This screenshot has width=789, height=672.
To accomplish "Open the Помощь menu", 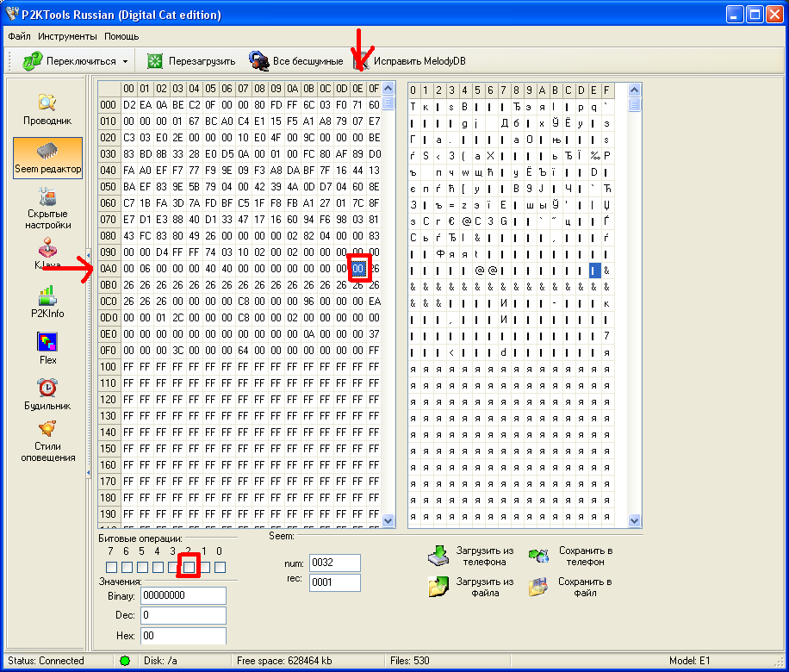I will 121,36.
